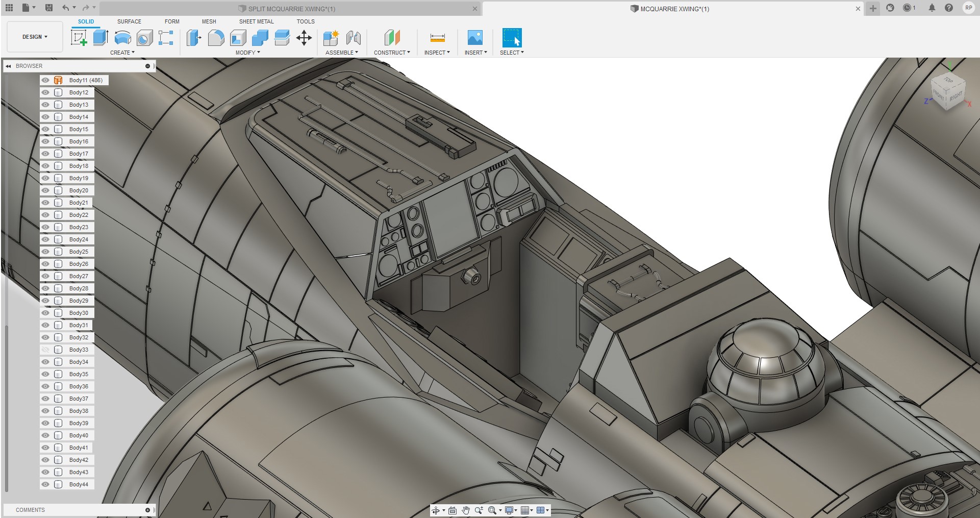Open the SELECT dropdown menu

point(512,53)
